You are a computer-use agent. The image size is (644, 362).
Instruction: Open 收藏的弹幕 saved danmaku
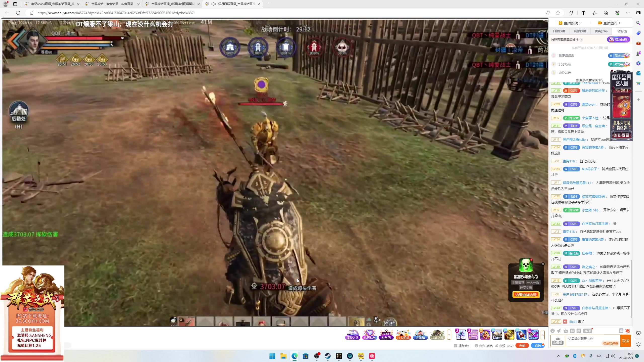point(610,343)
